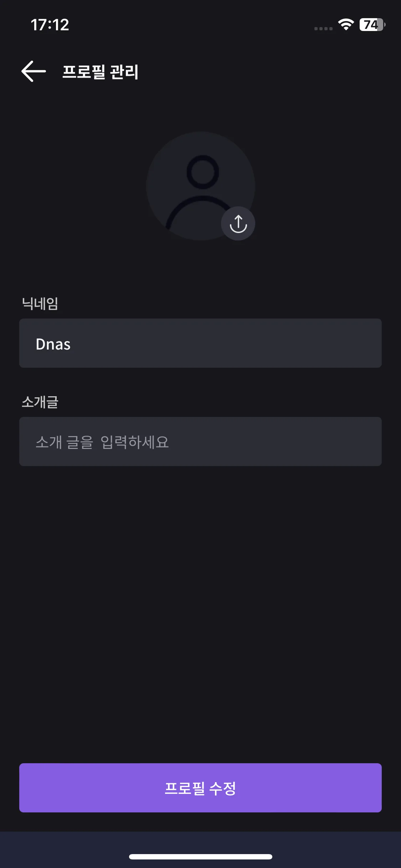Tap the head circle of avatar placeholder
This screenshot has width=401, height=868.
(202, 172)
